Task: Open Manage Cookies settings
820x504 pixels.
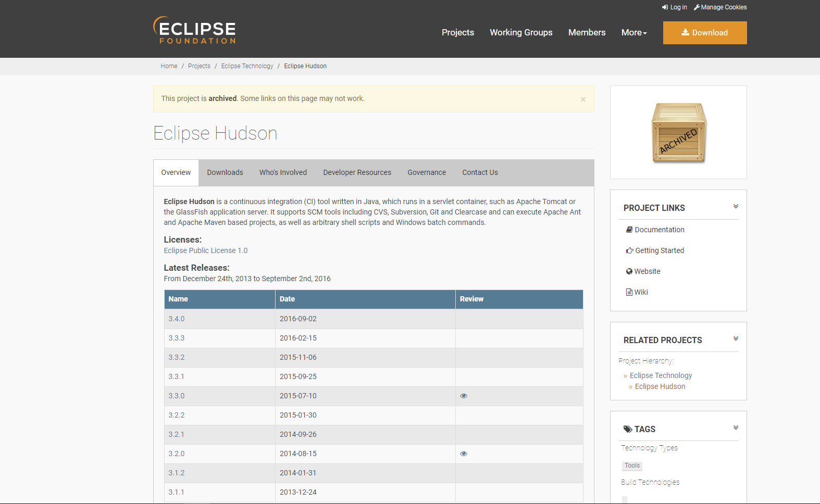Action: [720, 7]
